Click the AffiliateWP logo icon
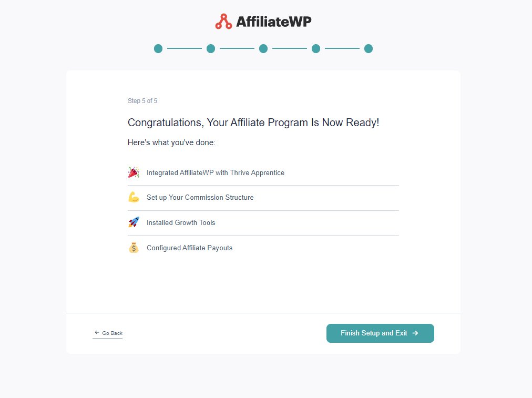The width and height of the screenshot is (532, 398). point(223,22)
